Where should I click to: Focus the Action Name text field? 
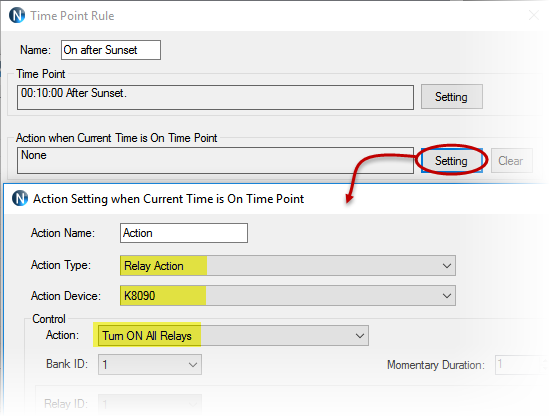(184, 233)
